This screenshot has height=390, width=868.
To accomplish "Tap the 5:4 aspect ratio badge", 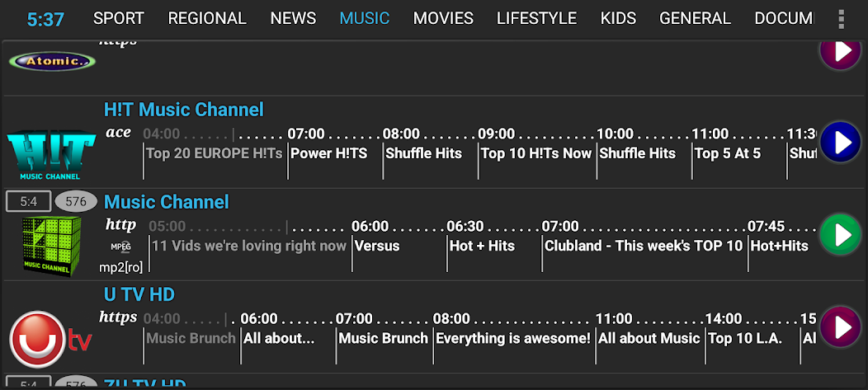I will (x=28, y=201).
